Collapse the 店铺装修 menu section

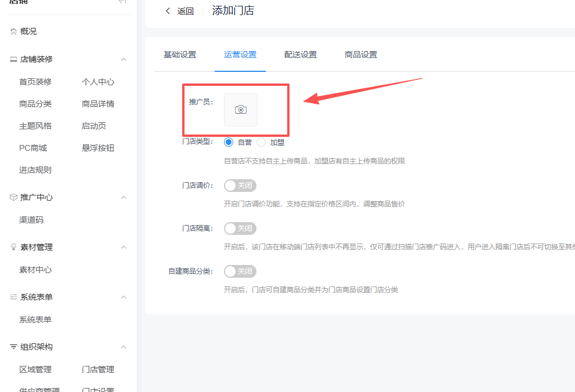123,60
